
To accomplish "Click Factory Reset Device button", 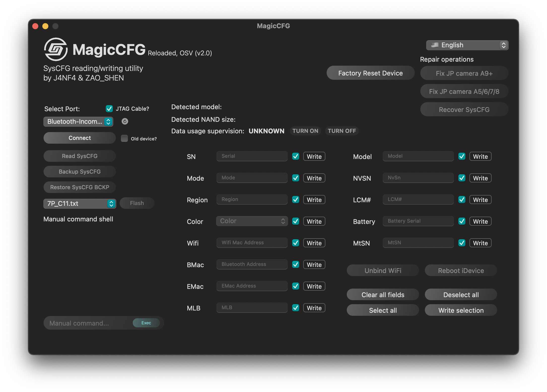I will click(370, 73).
